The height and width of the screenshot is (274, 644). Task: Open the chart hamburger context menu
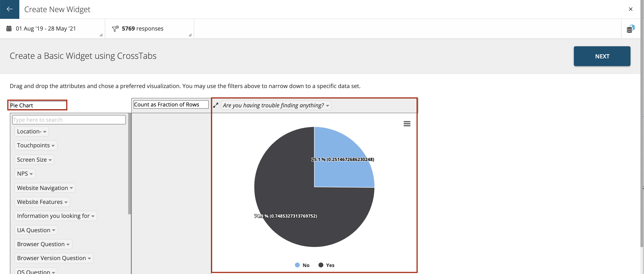(x=407, y=124)
